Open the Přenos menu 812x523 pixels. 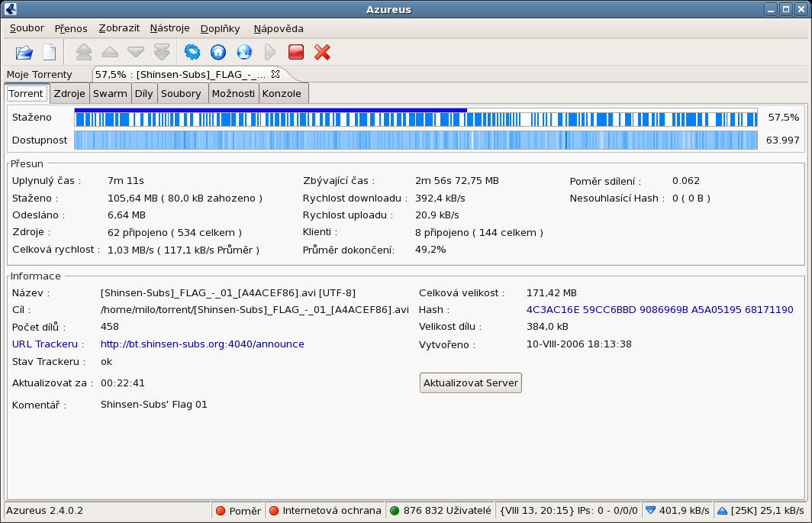(x=71, y=28)
